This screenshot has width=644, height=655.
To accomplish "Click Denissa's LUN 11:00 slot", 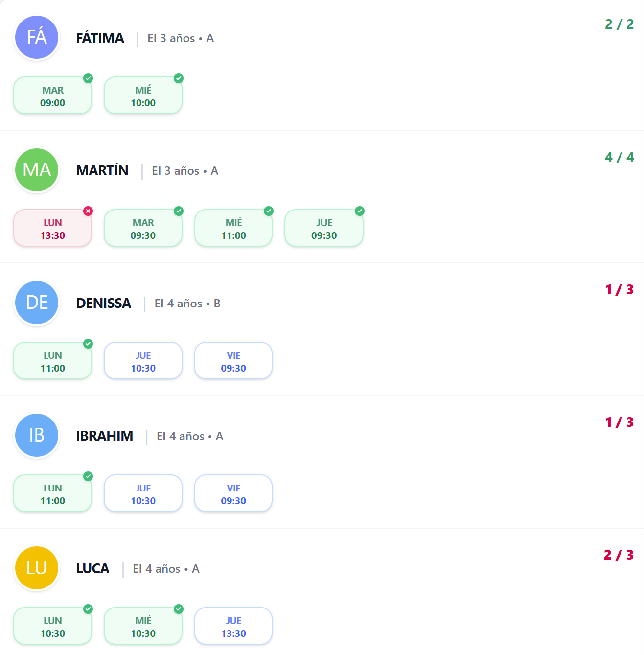I will tap(53, 361).
